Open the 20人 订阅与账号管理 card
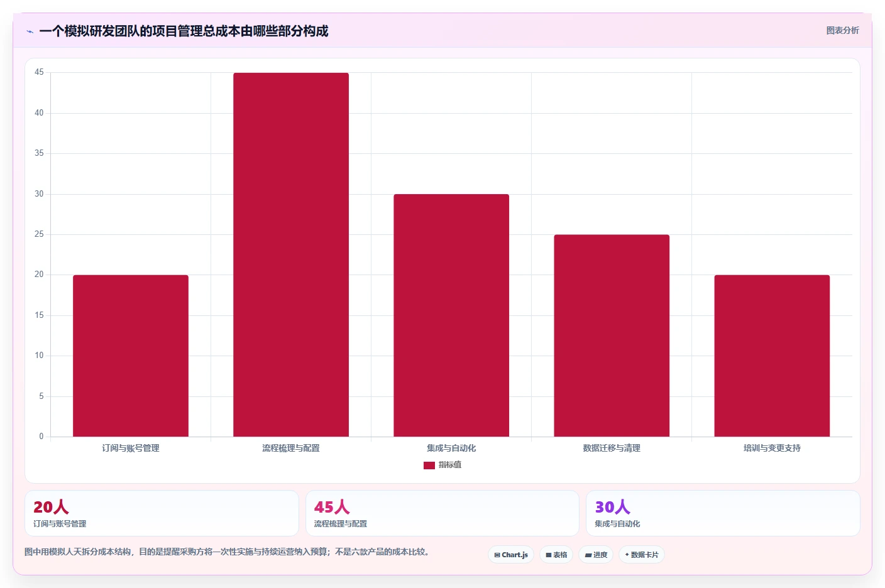 coord(162,513)
